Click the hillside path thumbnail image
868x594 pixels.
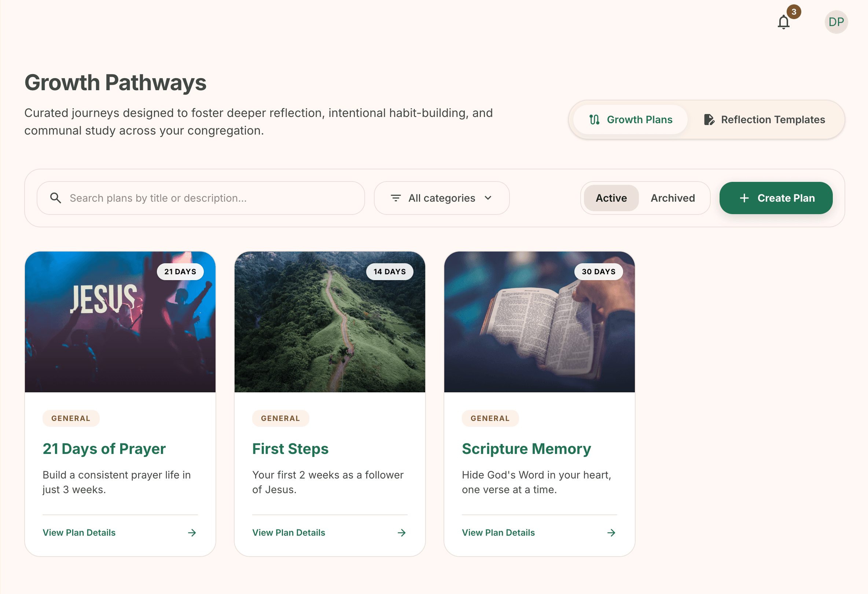(330, 322)
